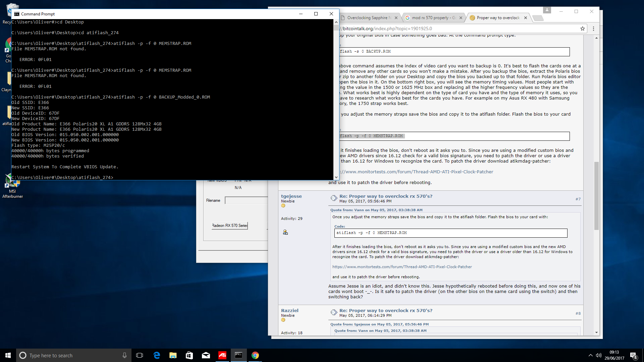Close the Overclocking Sapphire tab

coord(396,18)
